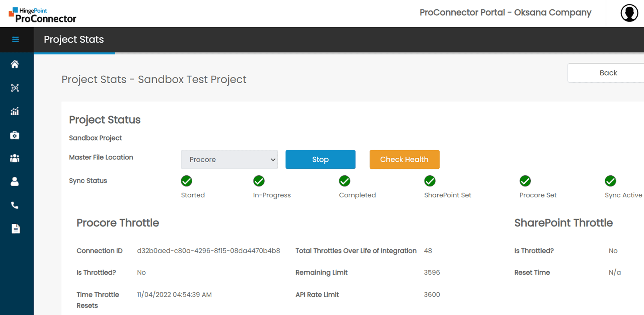Open the Master File Location dropdown

point(229,159)
